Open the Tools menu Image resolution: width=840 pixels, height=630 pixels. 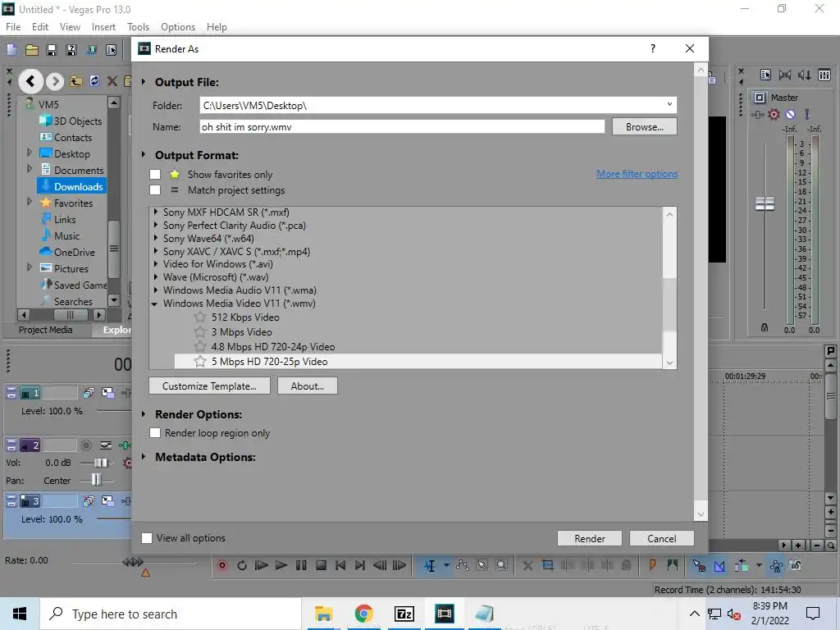[x=138, y=27]
